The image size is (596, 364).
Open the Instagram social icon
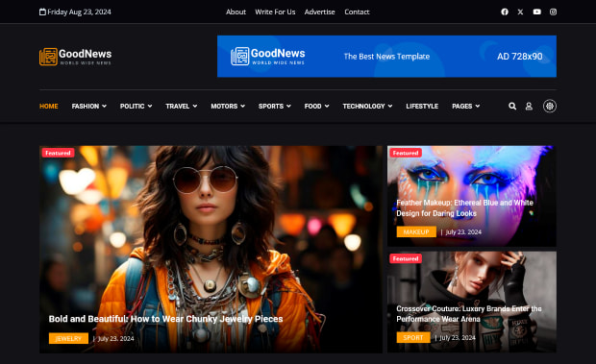click(x=553, y=12)
